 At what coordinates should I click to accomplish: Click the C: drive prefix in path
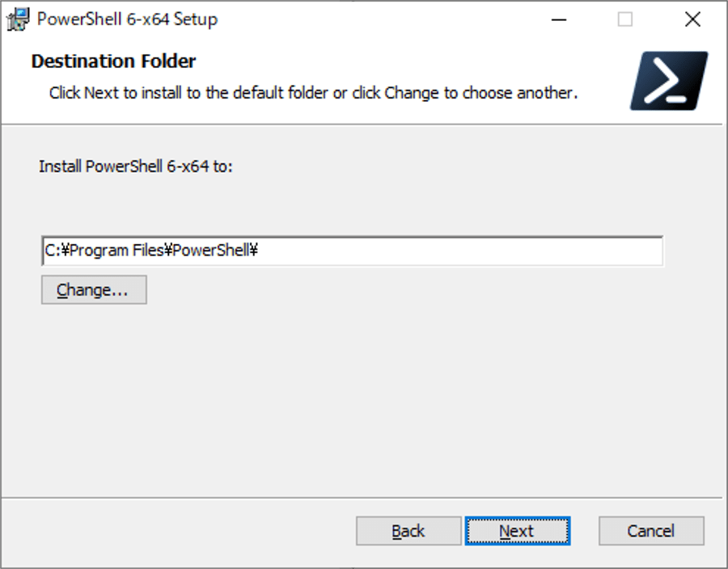click(x=52, y=251)
